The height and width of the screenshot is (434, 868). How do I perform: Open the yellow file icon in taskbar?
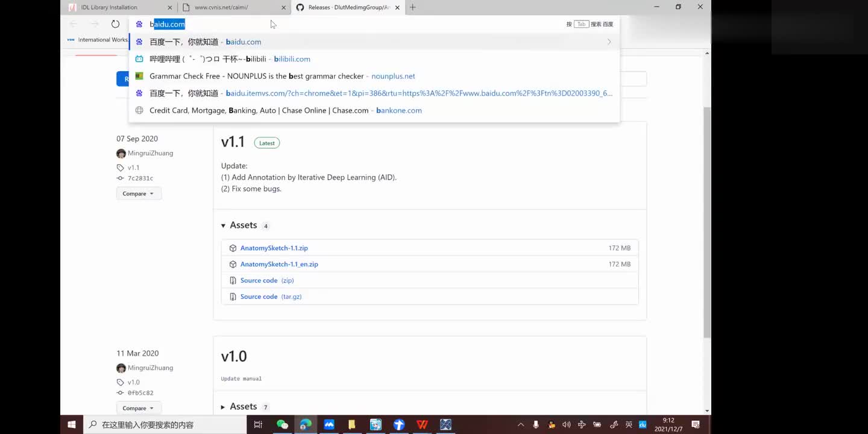[352, 424]
